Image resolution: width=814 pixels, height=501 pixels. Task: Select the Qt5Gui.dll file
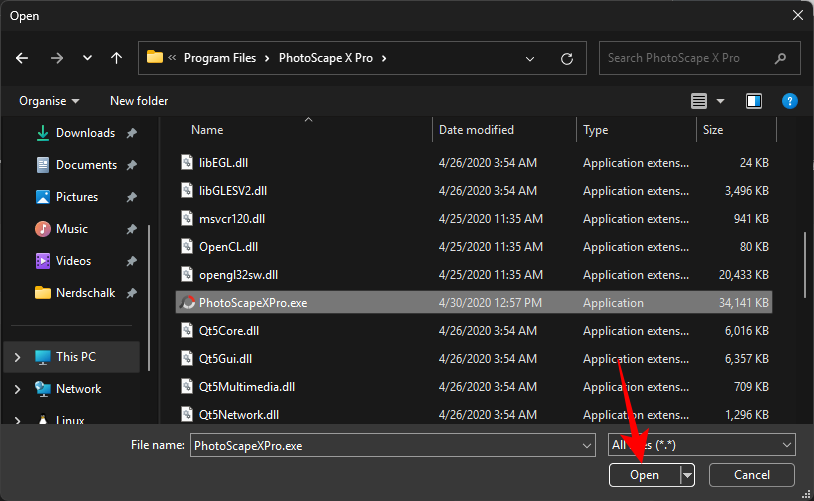pos(473,359)
